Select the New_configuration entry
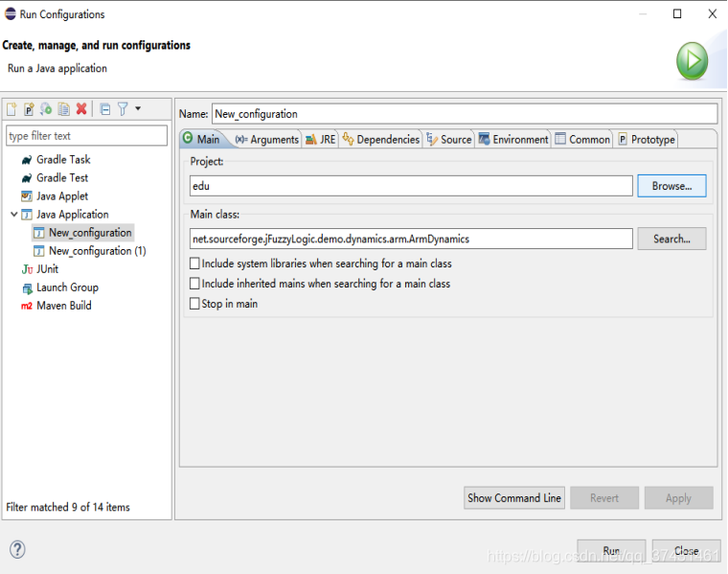This screenshot has height=574, width=728. point(83,233)
